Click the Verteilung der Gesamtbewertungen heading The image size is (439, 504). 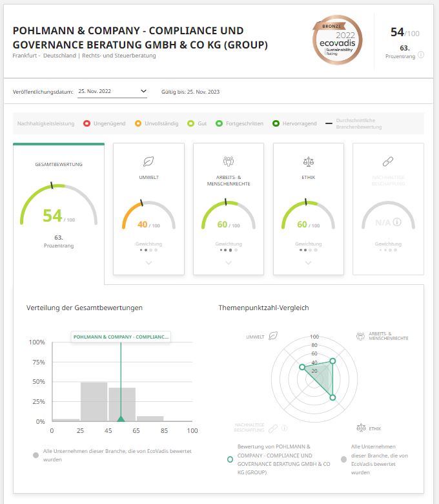pos(85,308)
